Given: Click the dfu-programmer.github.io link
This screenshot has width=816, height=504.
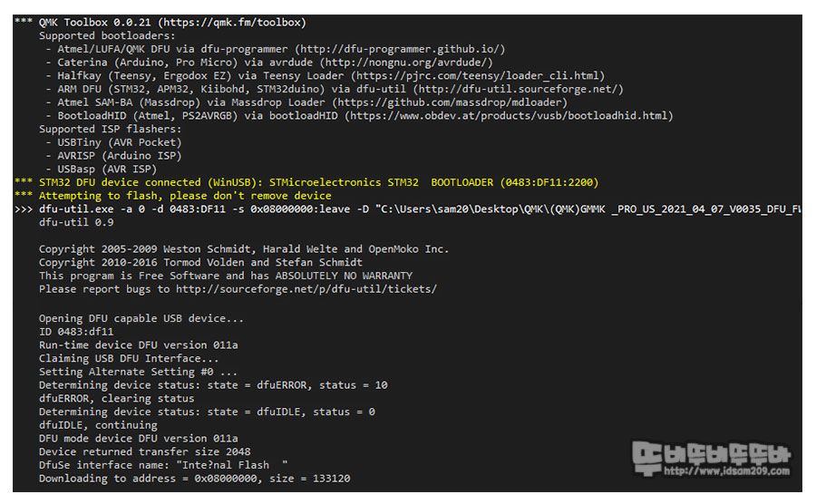Looking at the screenshot, I should 400,49.
